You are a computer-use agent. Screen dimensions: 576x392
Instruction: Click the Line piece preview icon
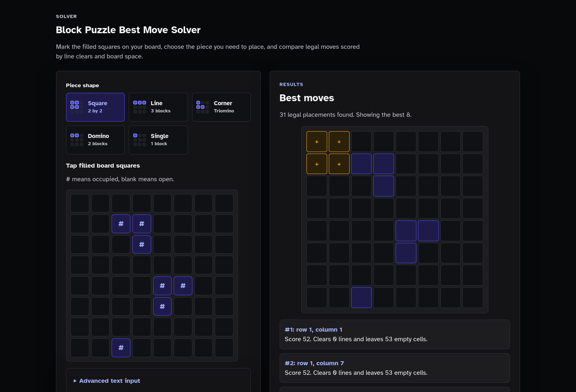(140, 107)
